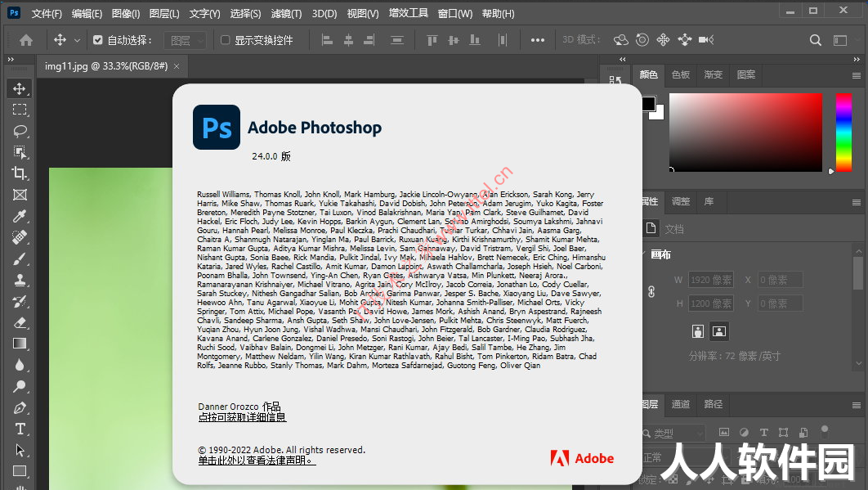Align left edges in options bar

pos(327,40)
